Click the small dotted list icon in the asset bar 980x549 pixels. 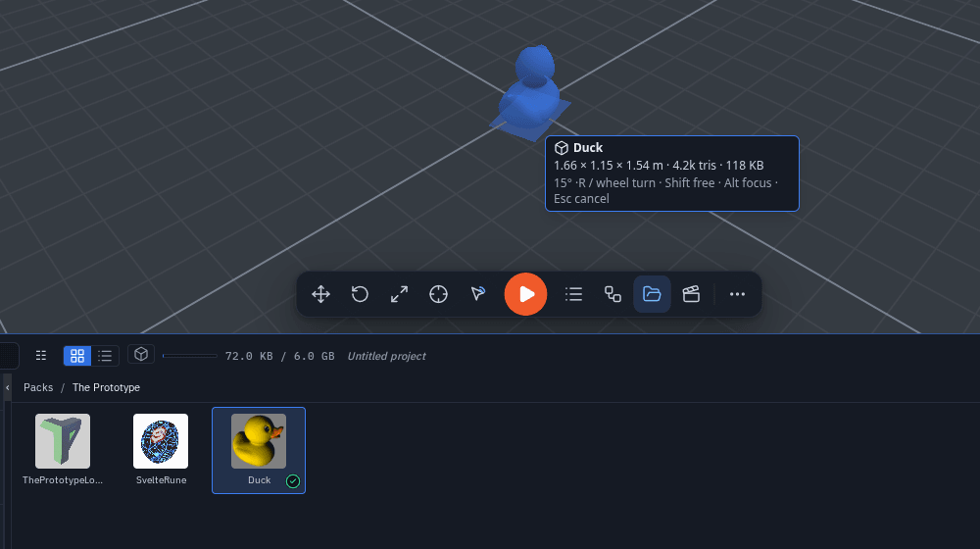[x=41, y=356]
